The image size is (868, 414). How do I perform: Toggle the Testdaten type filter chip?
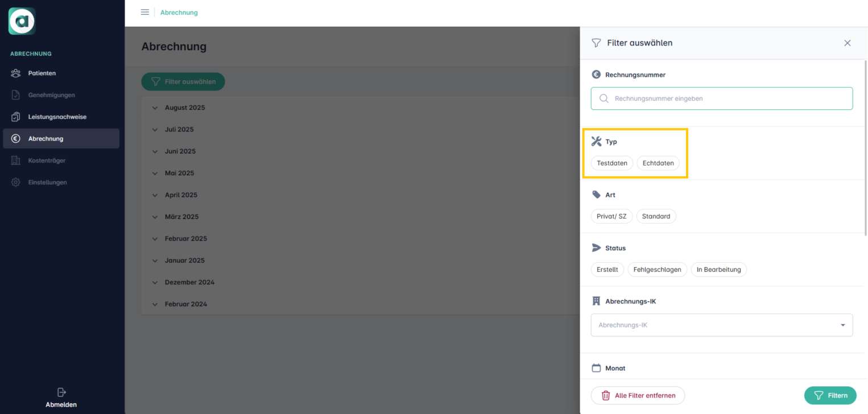611,163
